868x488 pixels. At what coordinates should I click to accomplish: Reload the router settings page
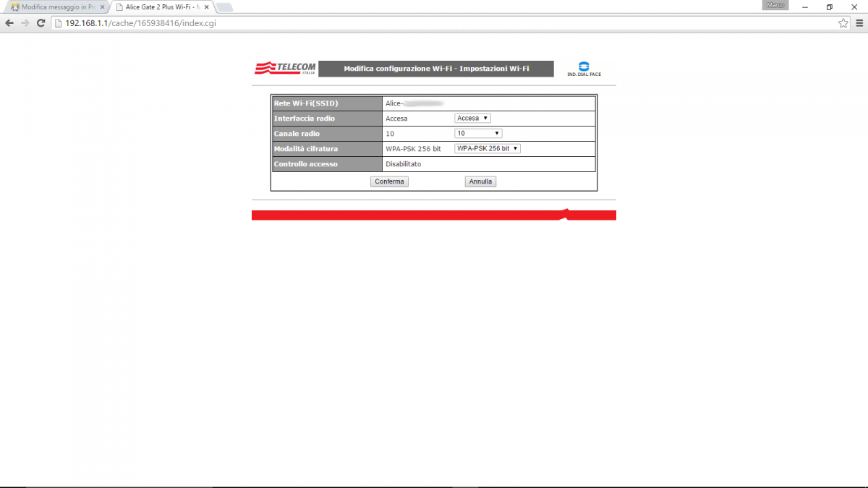(x=41, y=23)
